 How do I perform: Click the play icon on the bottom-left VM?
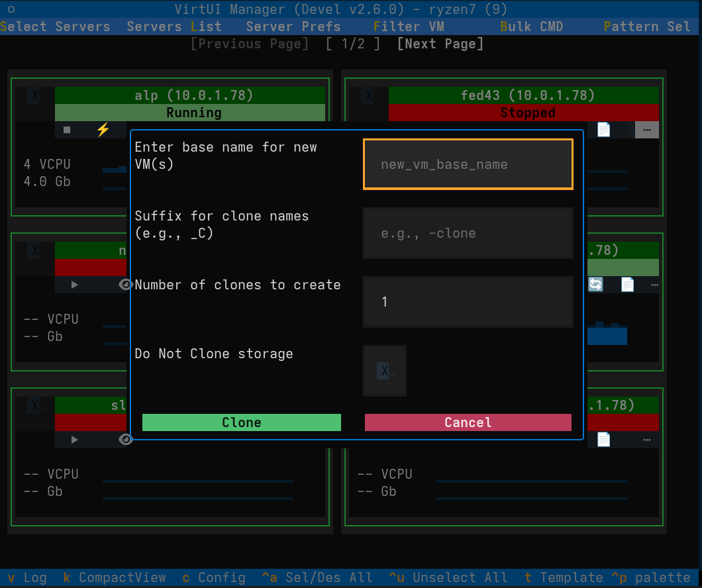point(74,439)
